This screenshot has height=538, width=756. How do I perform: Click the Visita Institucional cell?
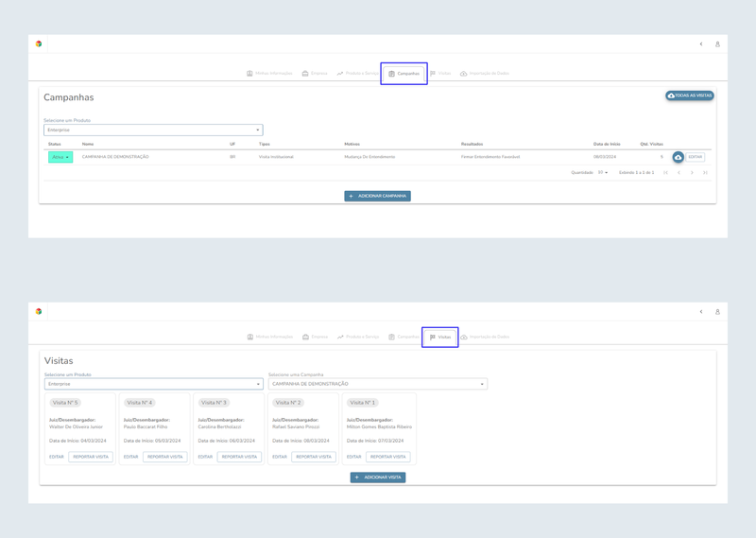pos(276,157)
